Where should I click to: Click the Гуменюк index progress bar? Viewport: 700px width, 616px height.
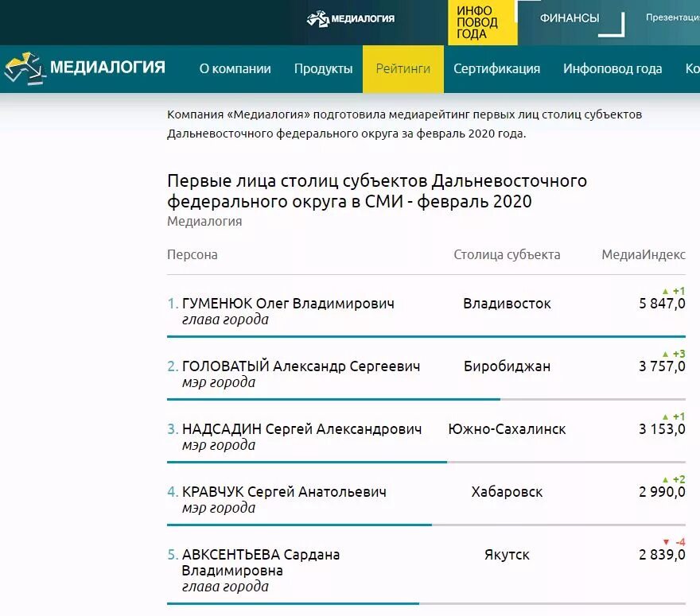[x=426, y=336]
